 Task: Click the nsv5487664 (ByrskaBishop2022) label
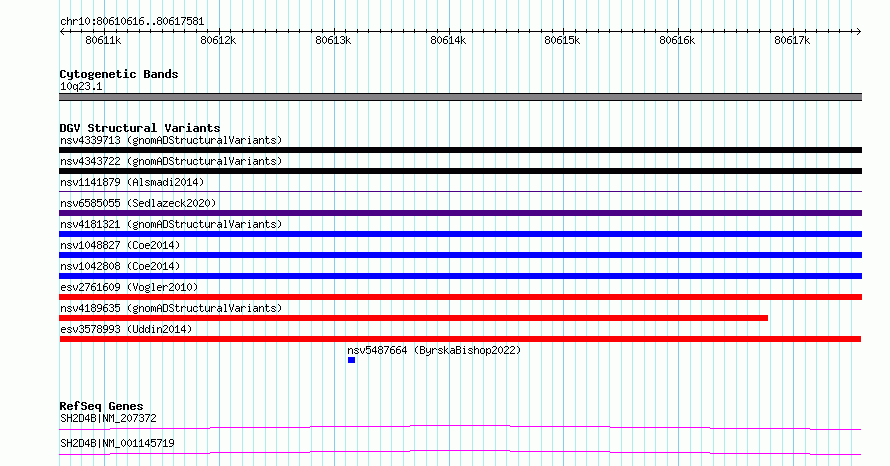click(x=434, y=350)
